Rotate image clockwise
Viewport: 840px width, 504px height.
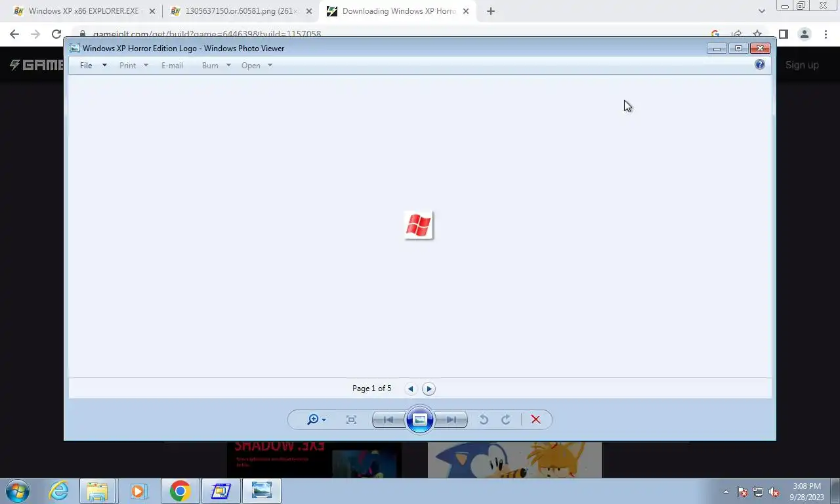pos(506,420)
